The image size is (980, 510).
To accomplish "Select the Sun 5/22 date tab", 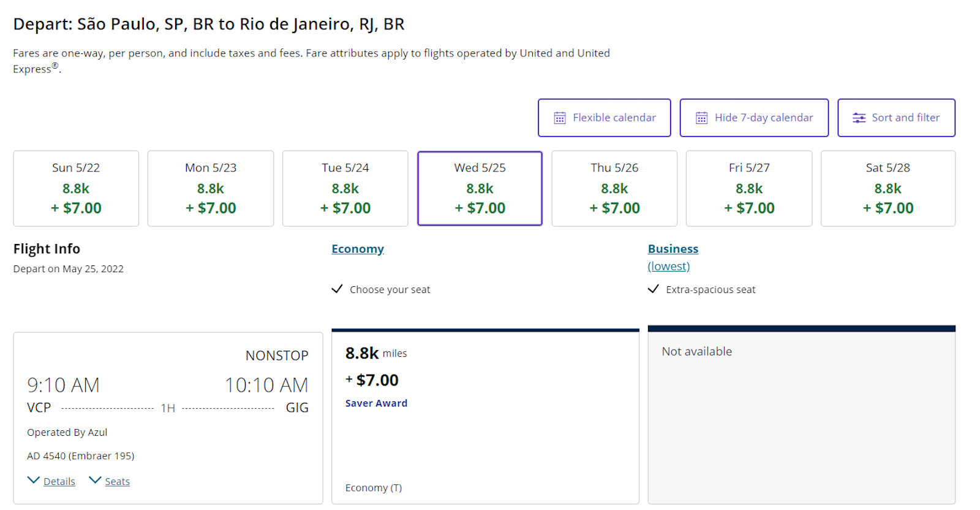I will [76, 189].
